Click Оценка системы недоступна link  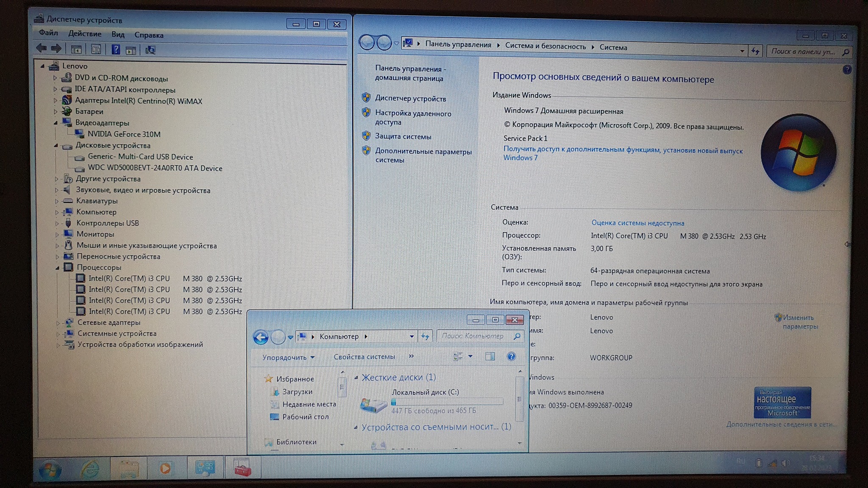[637, 223]
